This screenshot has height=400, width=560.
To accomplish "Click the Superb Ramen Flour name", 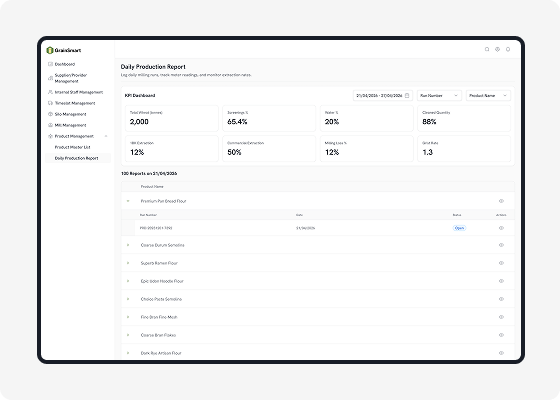I will [x=159, y=263].
